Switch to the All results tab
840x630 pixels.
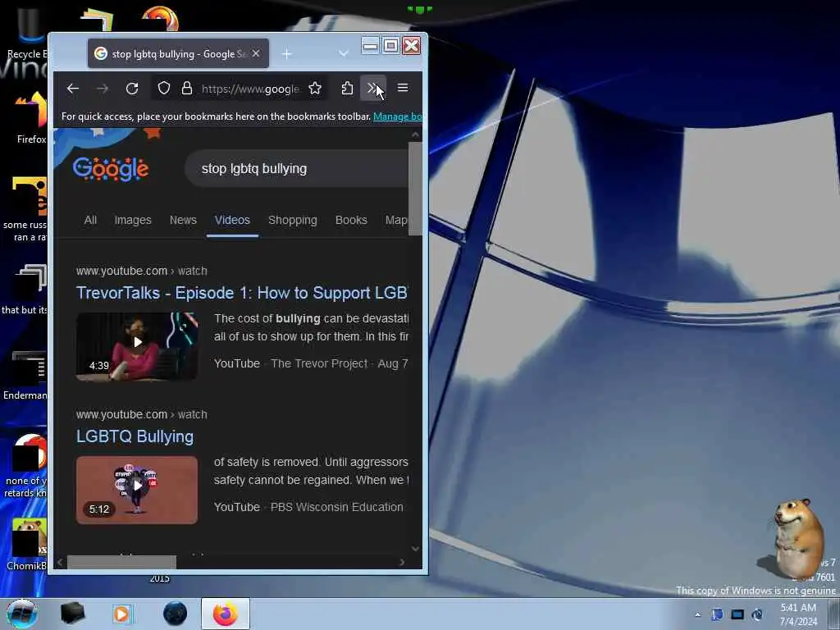click(90, 220)
